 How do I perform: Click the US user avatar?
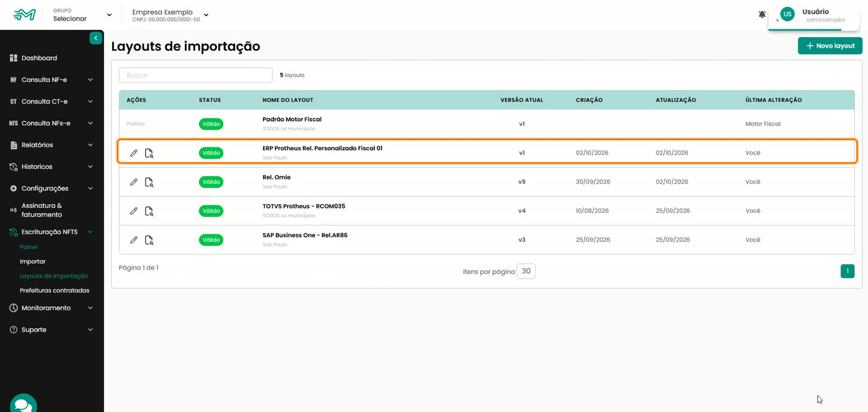coord(787,15)
